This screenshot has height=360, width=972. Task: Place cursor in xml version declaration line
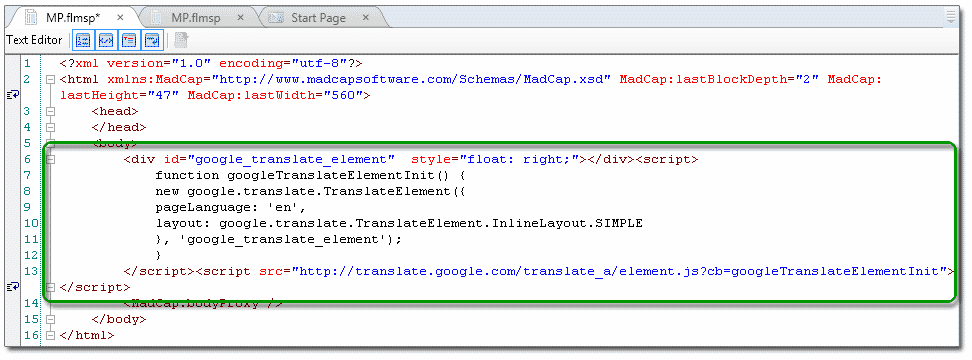(211, 63)
